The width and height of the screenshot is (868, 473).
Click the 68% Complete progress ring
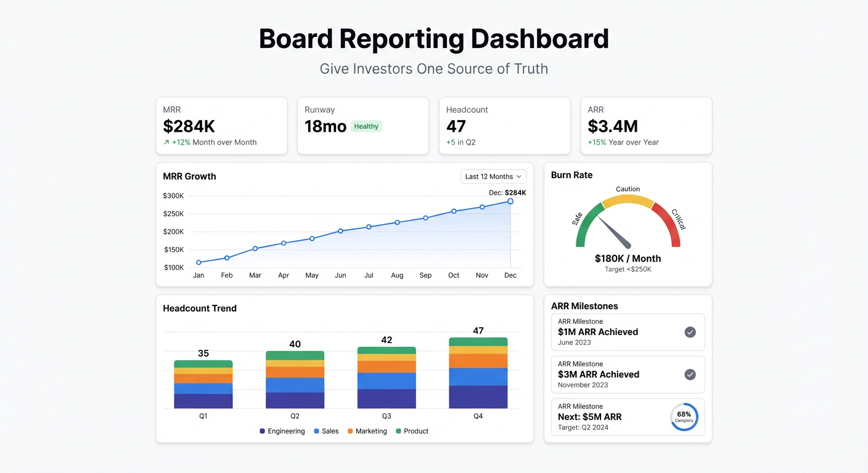tap(684, 417)
